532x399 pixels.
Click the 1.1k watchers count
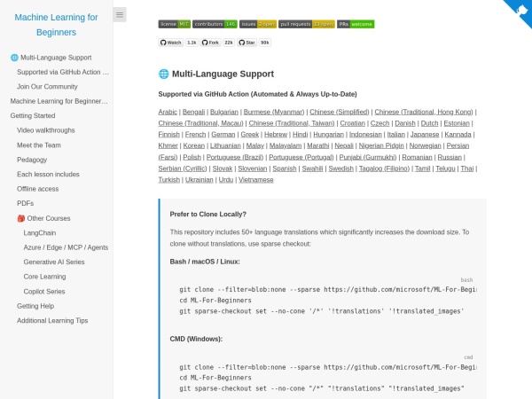click(x=192, y=43)
